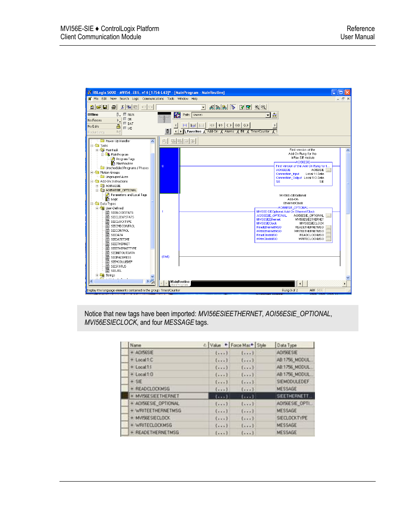Click the Save toolbar icon
Image resolution: width=411 pixels, height=532 pixels.
point(105,107)
